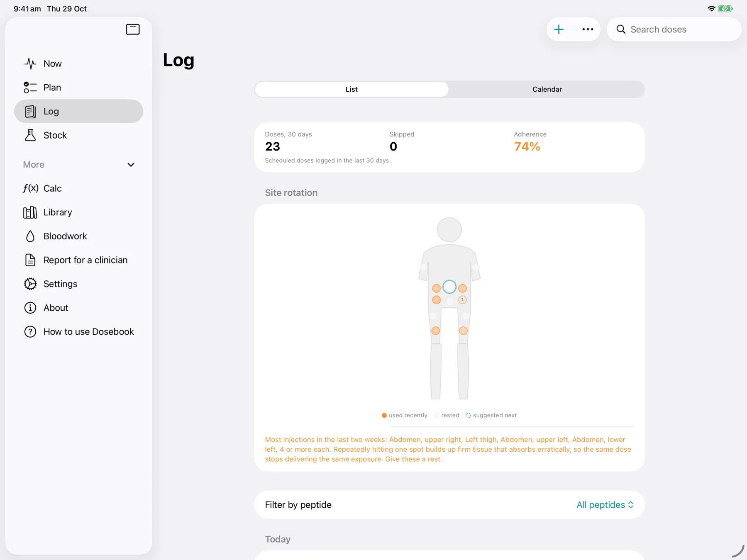Click the 23 doses count
The image size is (747, 560).
pos(273,146)
